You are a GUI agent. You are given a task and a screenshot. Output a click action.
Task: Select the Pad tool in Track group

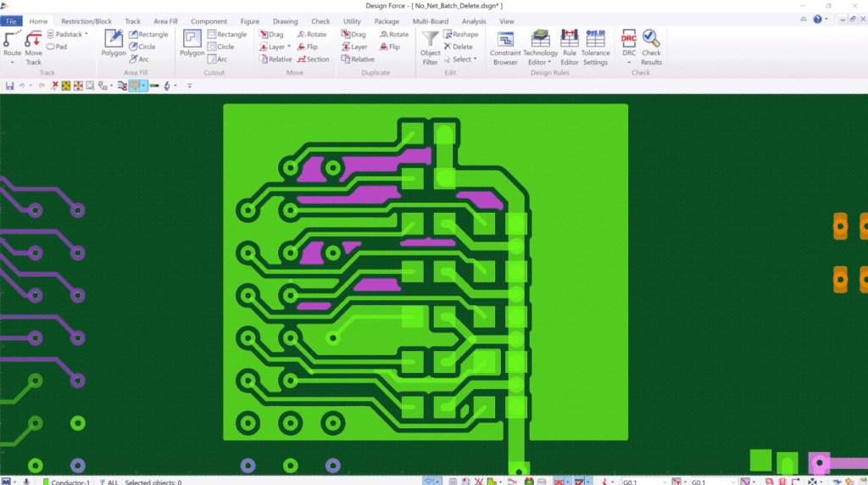[x=57, y=47]
